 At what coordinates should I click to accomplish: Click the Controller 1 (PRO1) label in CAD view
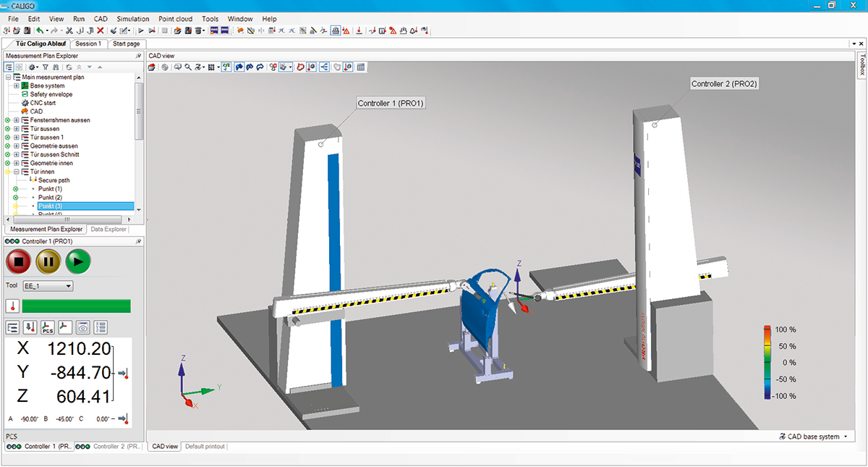(x=391, y=104)
